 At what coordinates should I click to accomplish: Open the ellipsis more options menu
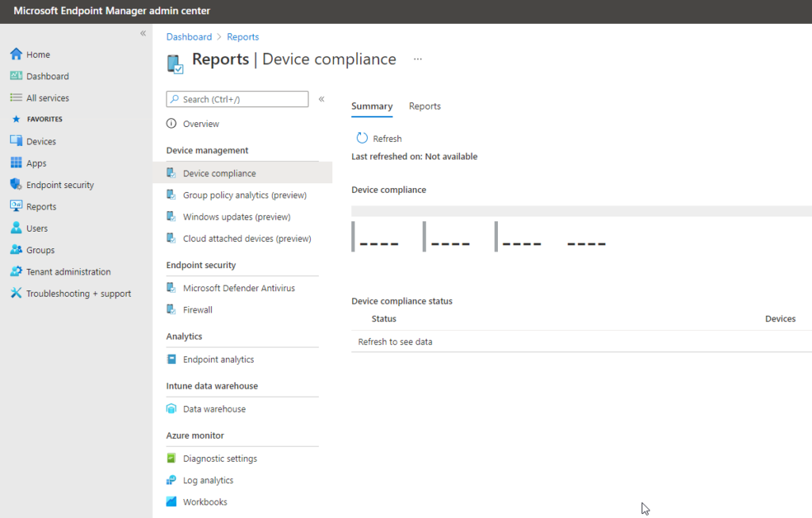coord(418,59)
